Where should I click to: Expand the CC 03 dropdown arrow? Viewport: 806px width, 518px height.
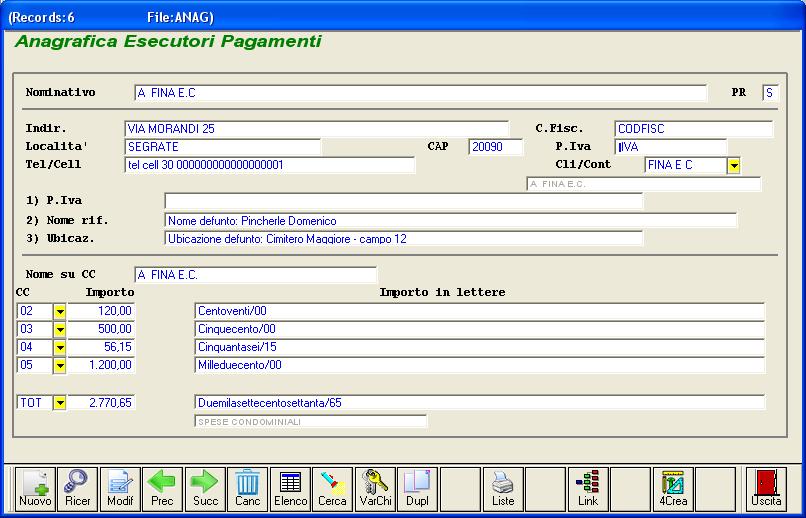pyautogui.click(x=60, y=329)
